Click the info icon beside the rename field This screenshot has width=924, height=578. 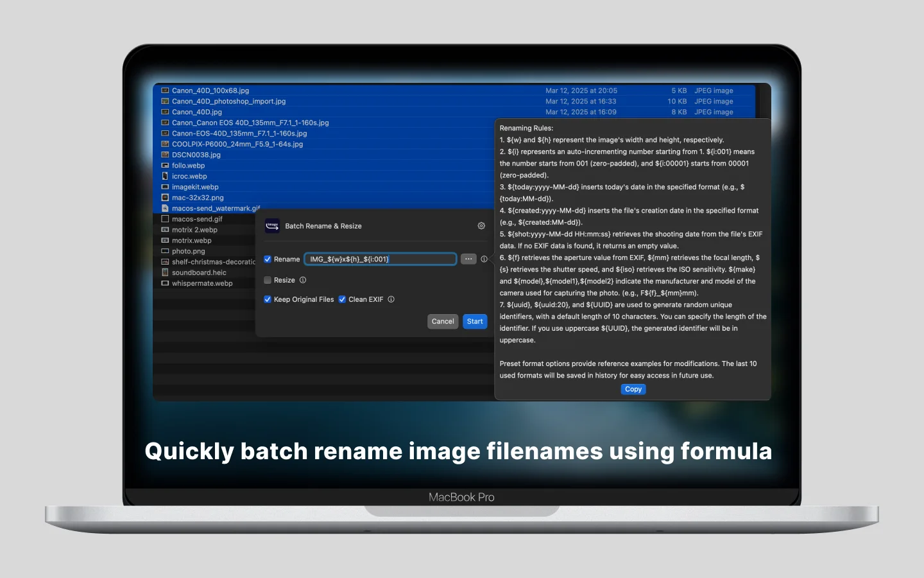click(484, 259)
